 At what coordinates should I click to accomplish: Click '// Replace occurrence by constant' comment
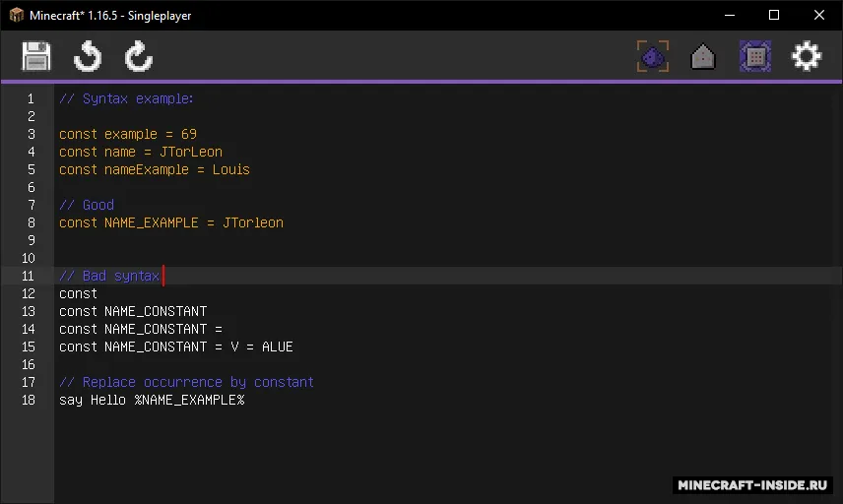(x=186, y=382)
